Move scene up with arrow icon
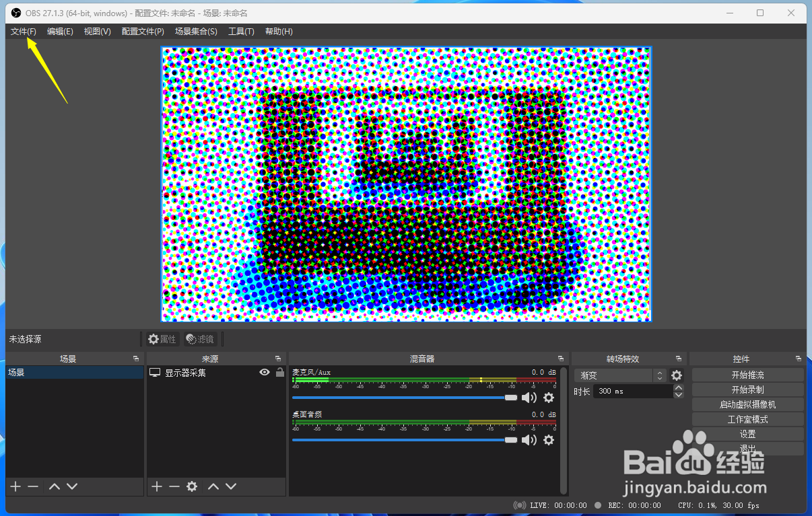This screenshot has width=812, height=516. point(55,486)
